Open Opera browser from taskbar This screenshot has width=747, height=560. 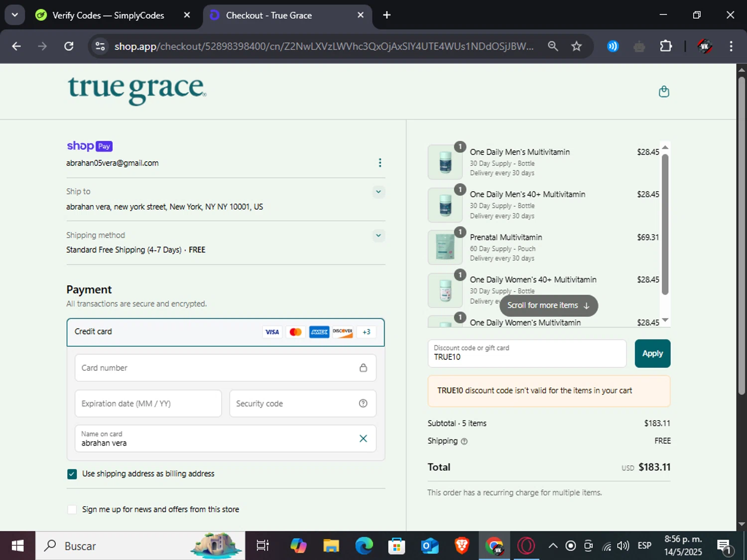coord(526,546)
